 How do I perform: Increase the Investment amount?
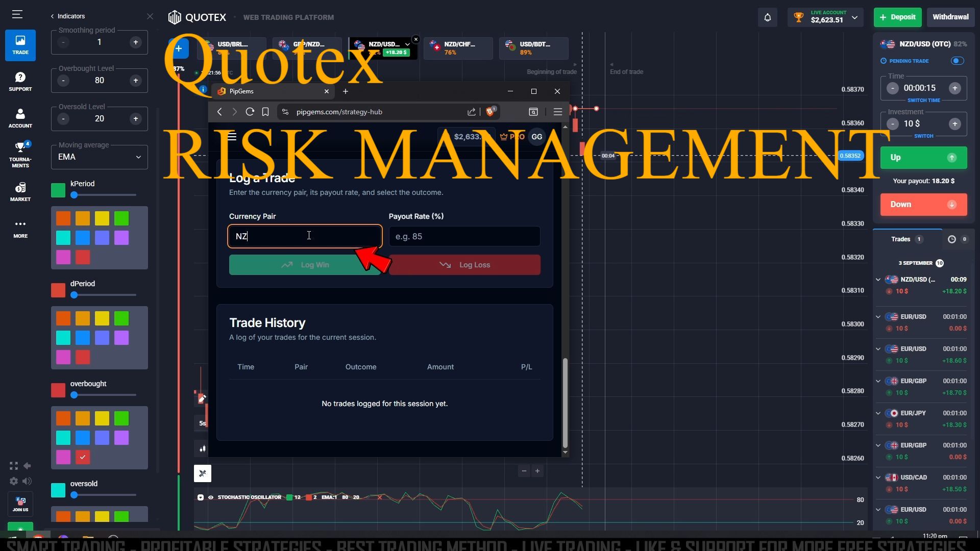[x=954, y=124]
